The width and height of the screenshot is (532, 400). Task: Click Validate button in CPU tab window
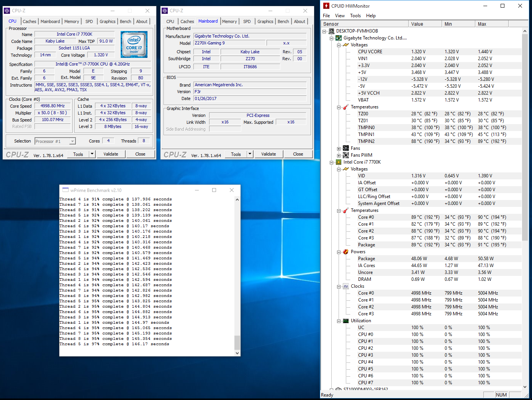click(x=111, y=154)
